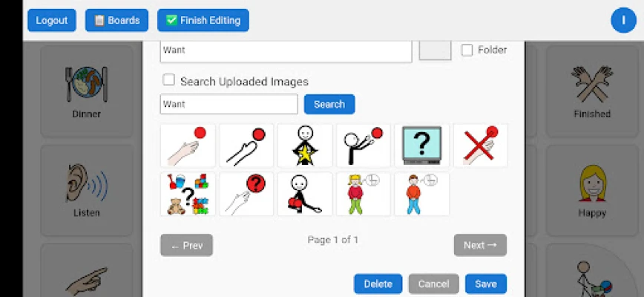This screenshot has height=297, width=644.
Task: Open the Boards list
Action: click(116, 20)
